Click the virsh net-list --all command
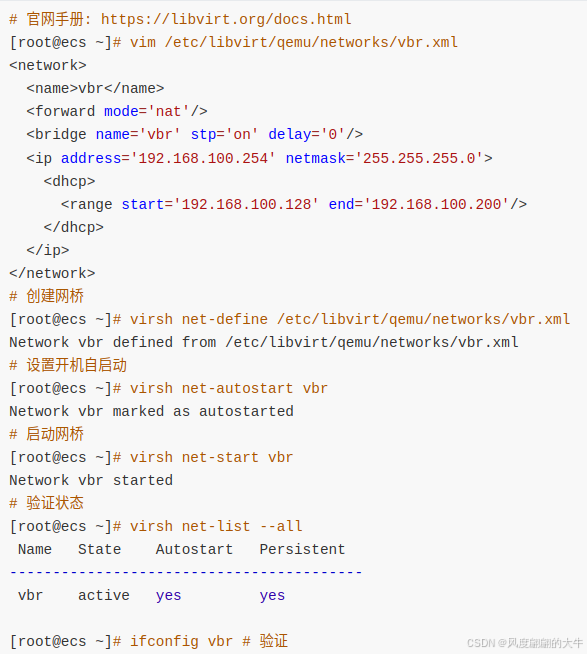This screenshot has width=587, height=654. [x=216, y=526]
